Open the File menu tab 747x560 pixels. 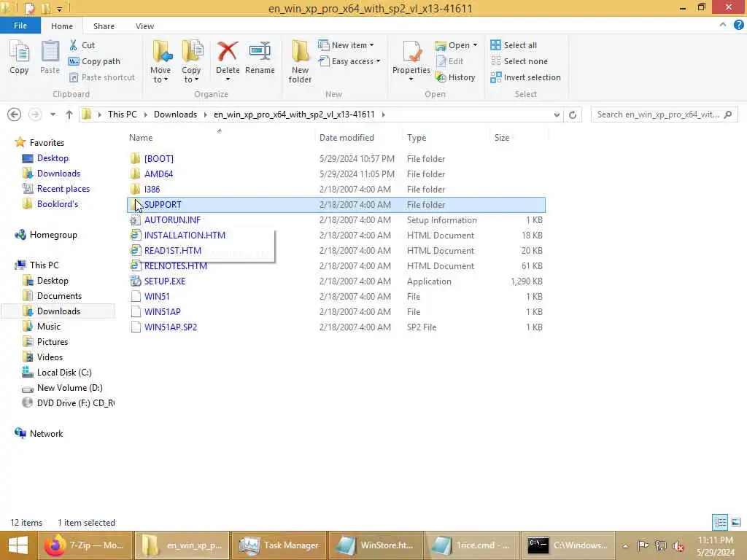20,26
